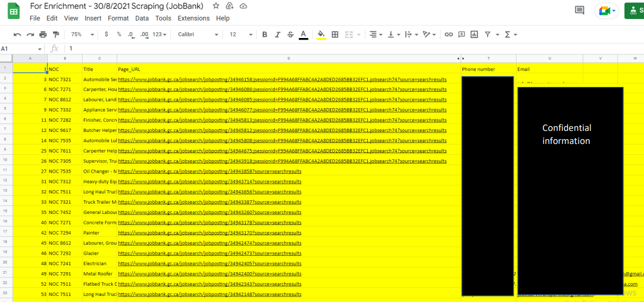The height and width of the screenshot is (302, 644).
Task: Format as currency with dollar icon
Action: coord(106,35)
